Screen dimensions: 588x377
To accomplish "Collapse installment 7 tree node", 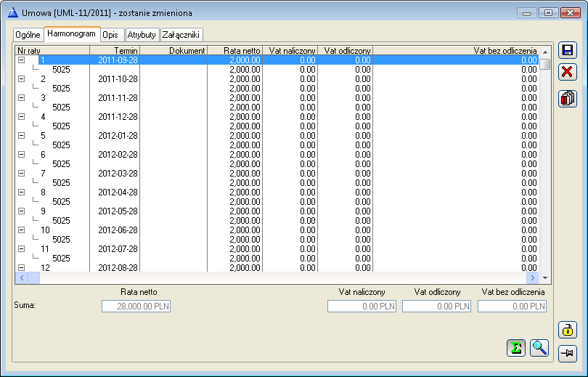I will pos(21,174).
